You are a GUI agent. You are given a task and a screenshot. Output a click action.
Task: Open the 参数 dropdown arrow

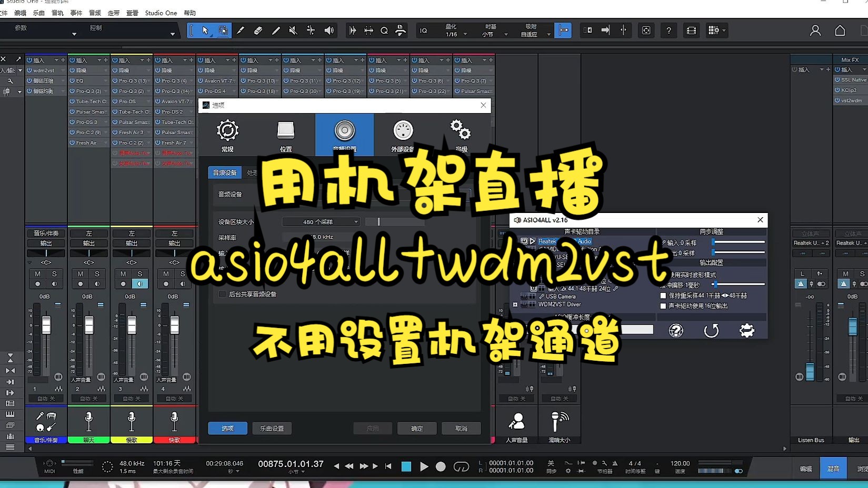tap(74, 34)
